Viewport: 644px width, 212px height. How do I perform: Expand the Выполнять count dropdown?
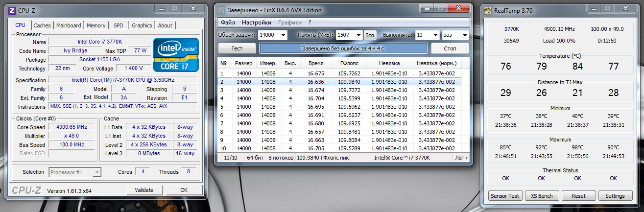(434, 35)
